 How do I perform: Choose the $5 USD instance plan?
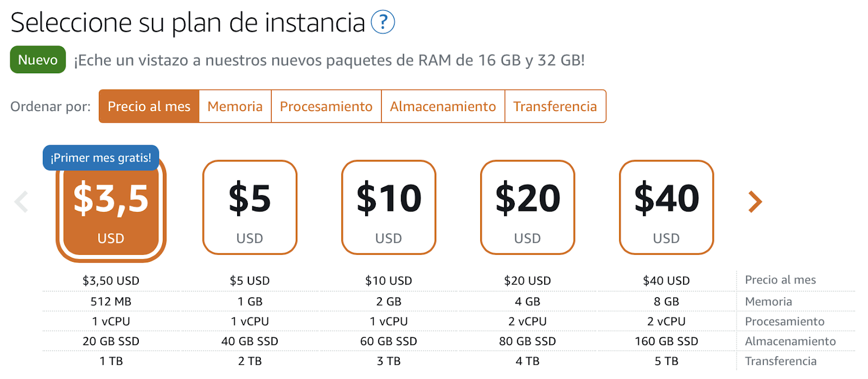(x=250, y=207)
